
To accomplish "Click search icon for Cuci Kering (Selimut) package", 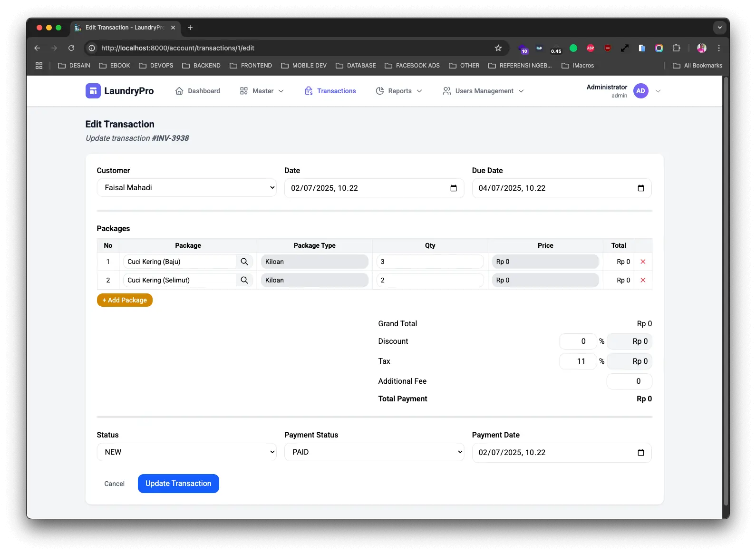I will (x=244, y=280).
